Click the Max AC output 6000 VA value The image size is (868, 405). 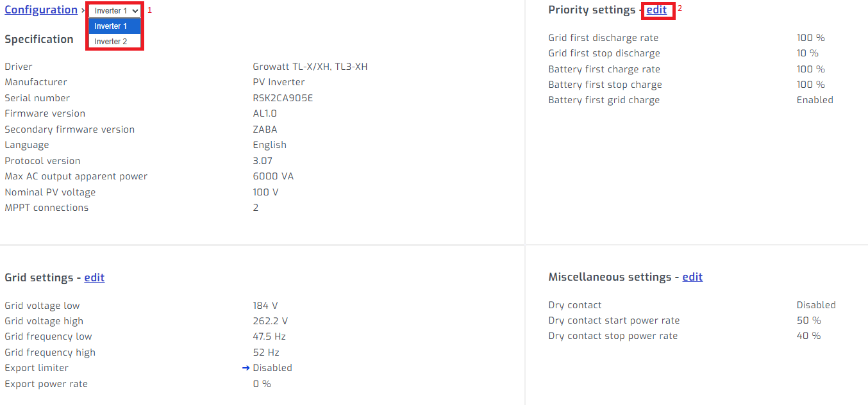[274, 176]
